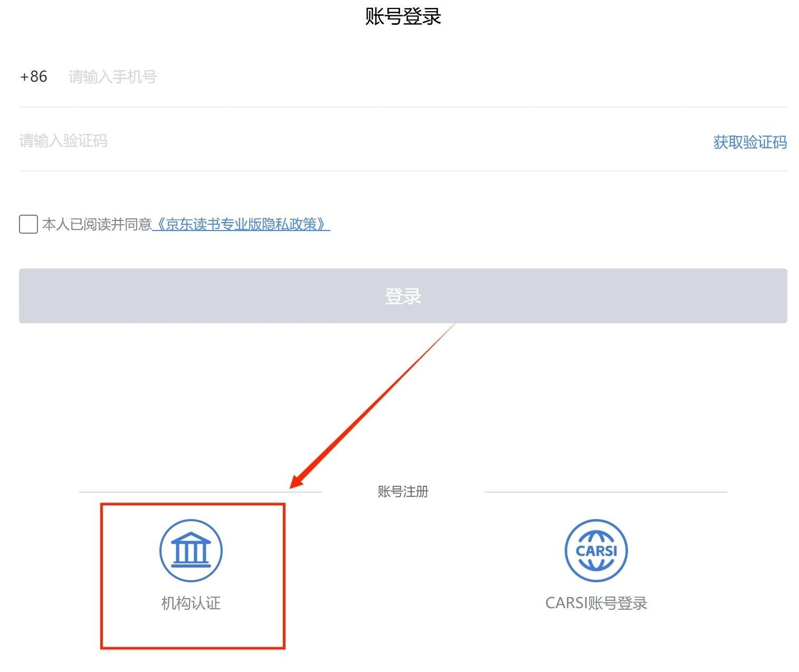Image resolution: width=799 pixels, height=672 pixels.
Task: Click the +86 country code prefix
Action: [34, 77]
